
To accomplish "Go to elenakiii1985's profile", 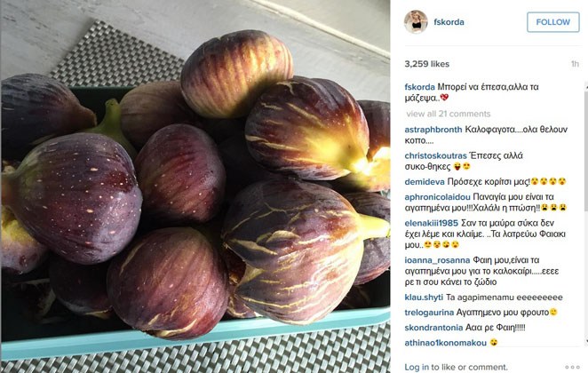I will [x=432, y=223].
